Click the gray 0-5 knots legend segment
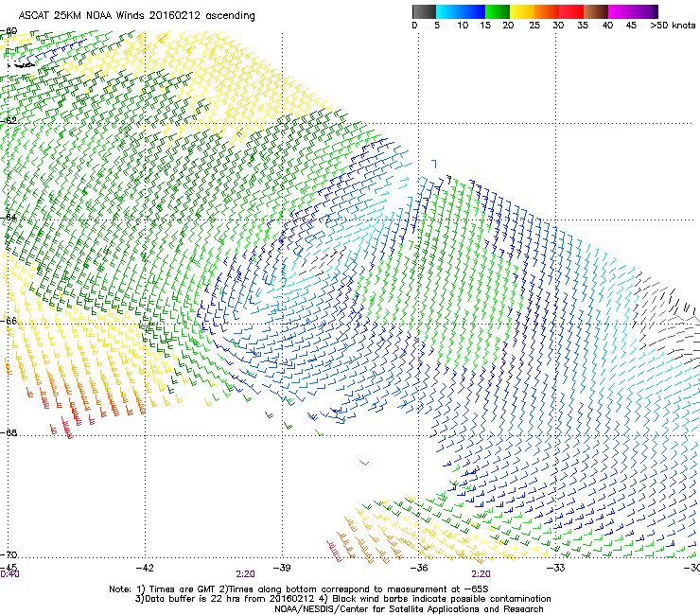Image resolution: width=700 pixels, height=615 pixels. coord(424,11)
